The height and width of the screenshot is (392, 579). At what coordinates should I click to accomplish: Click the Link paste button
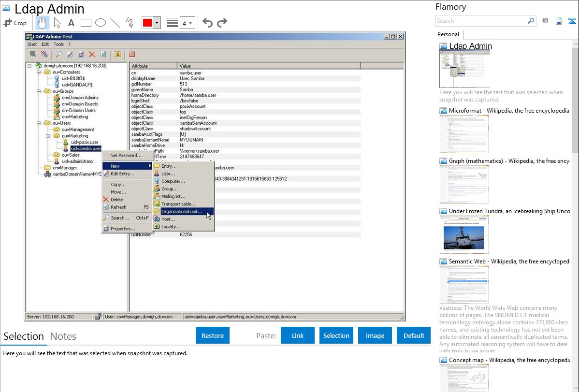[x=298, y=335]
